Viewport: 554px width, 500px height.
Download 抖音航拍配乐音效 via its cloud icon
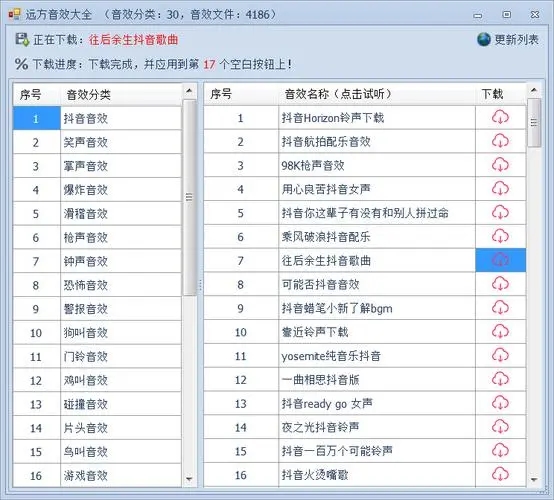[500, 141]
